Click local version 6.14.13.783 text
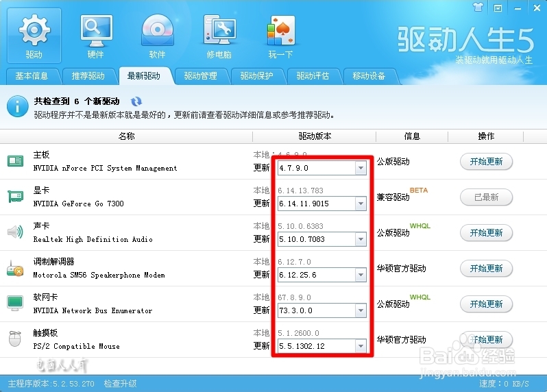The image size is (547, 392). tap(300, 191)
